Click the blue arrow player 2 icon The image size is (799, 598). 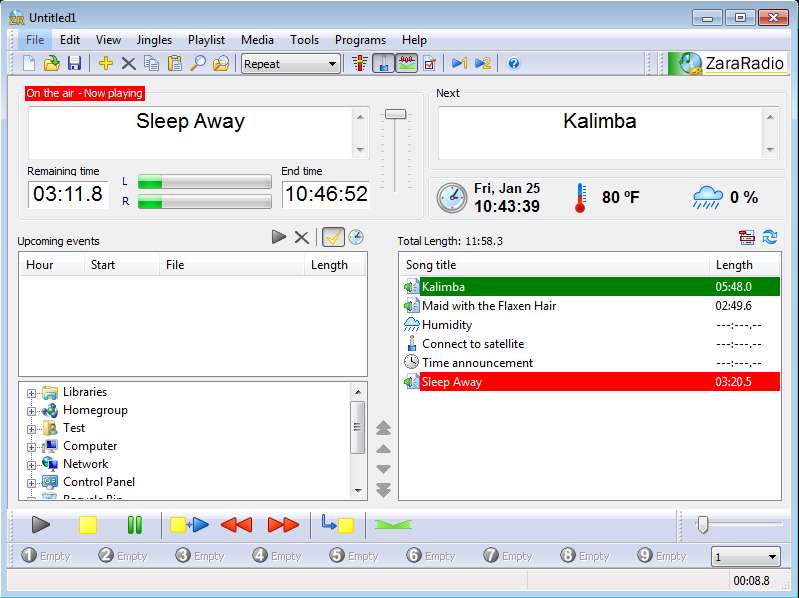tap(483, 64)
